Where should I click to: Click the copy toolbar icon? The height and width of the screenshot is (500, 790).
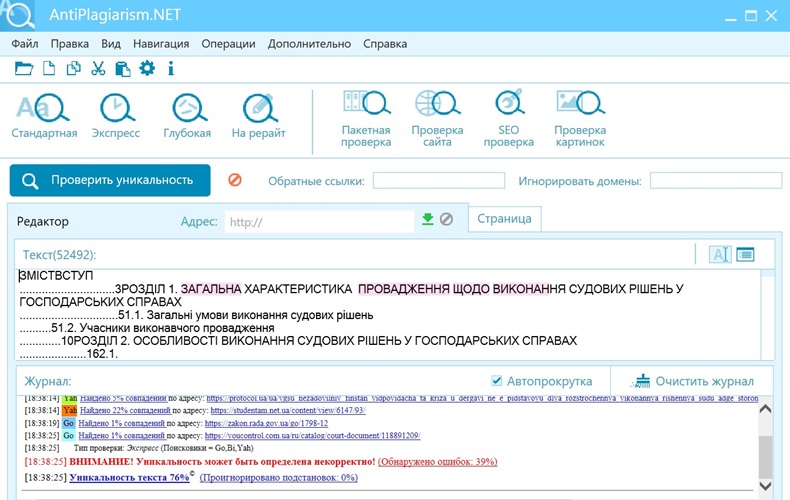pos(74,68)
